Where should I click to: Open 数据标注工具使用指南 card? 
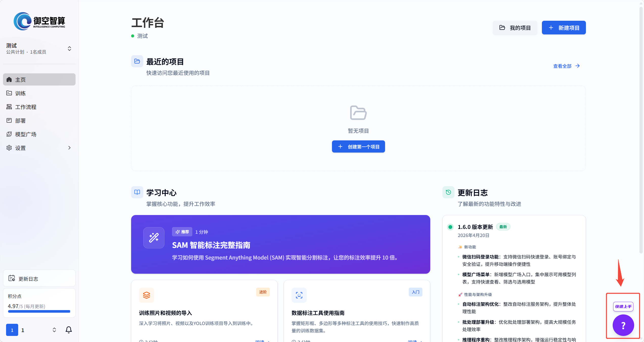click(357, 311)
